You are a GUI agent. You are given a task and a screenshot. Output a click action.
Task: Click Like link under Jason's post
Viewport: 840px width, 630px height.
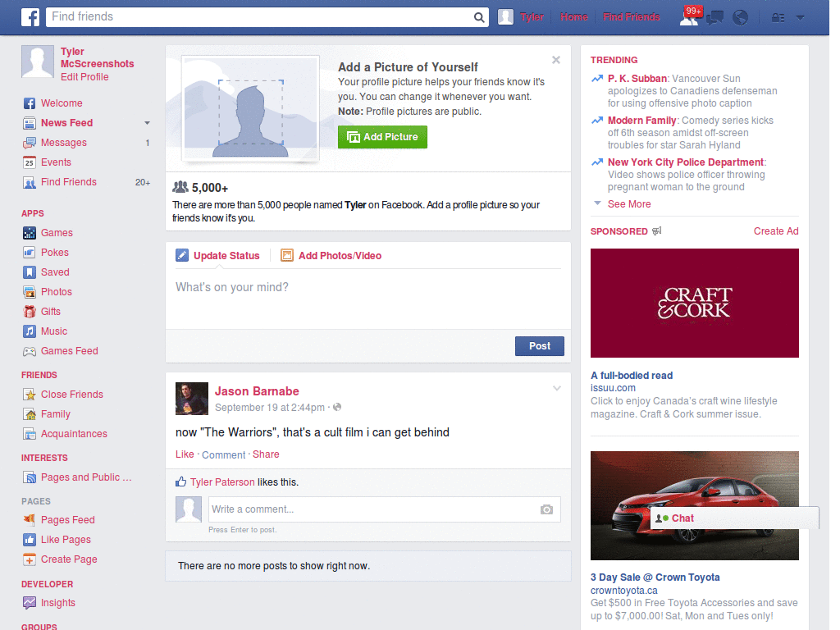pos(185,454)
